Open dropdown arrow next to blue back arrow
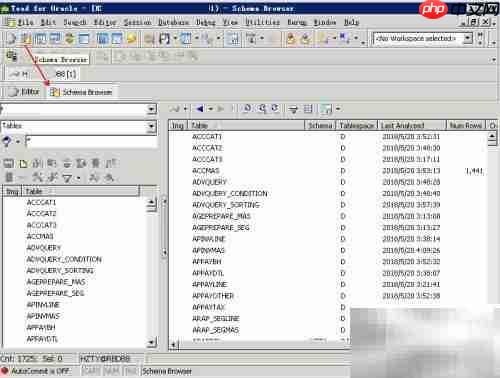The image size is (500, 378). click(211, 109)
